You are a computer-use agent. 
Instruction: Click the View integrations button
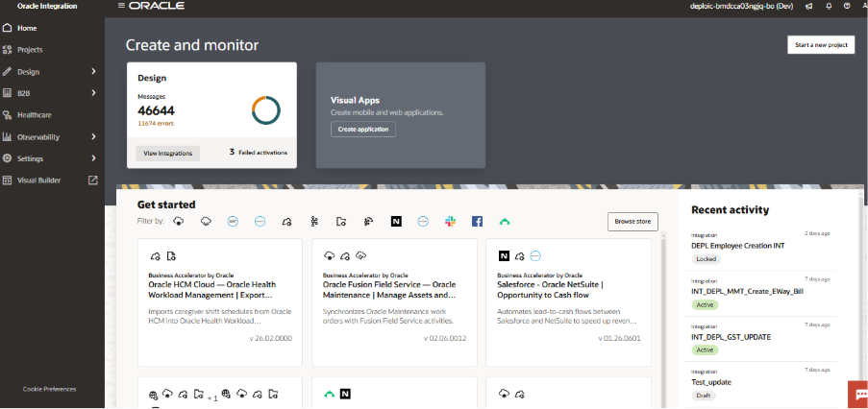pos(167,153)
